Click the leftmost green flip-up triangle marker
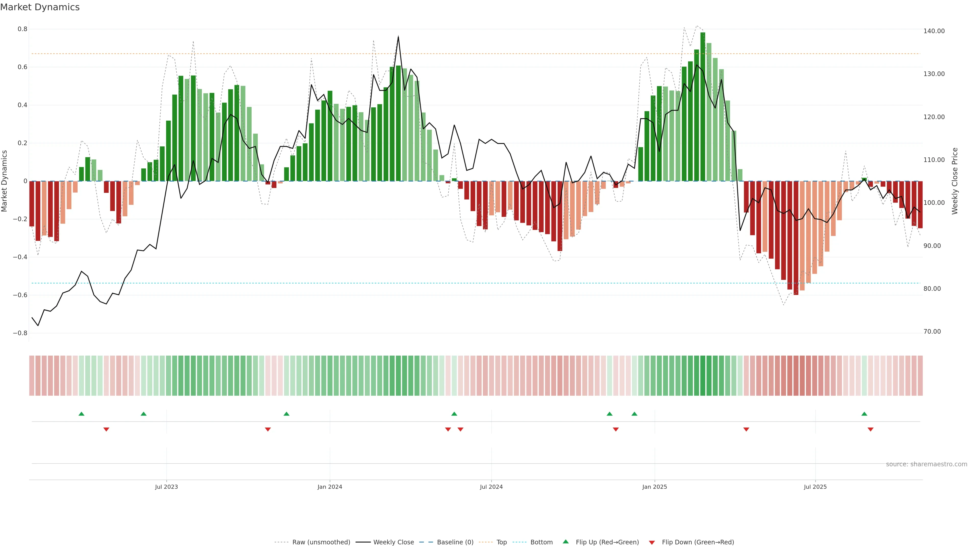 click(x=81, y=414)
